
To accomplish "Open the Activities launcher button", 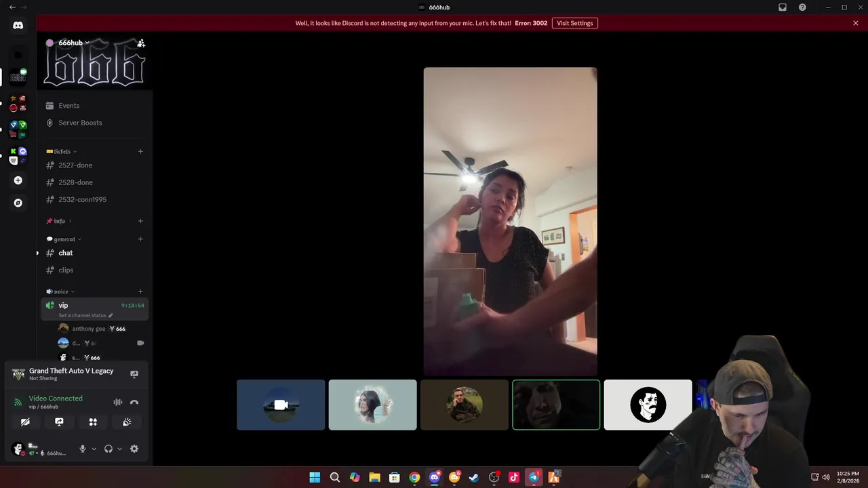I will [93, 422].
